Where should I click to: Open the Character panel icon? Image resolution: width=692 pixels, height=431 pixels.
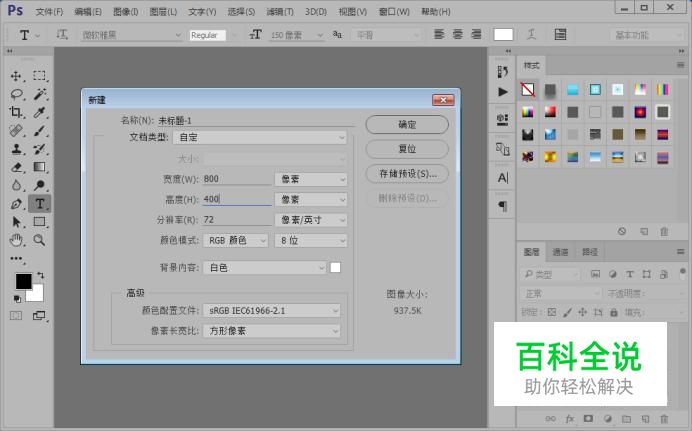click(x=503, y=178)
